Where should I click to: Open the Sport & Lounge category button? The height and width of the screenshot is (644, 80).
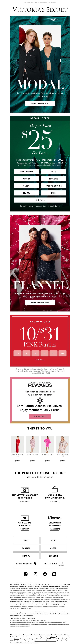pos(53,186)
